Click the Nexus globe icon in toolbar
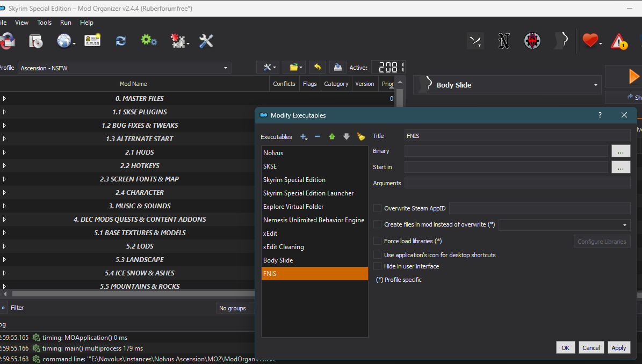 click(x=65, y=41)
